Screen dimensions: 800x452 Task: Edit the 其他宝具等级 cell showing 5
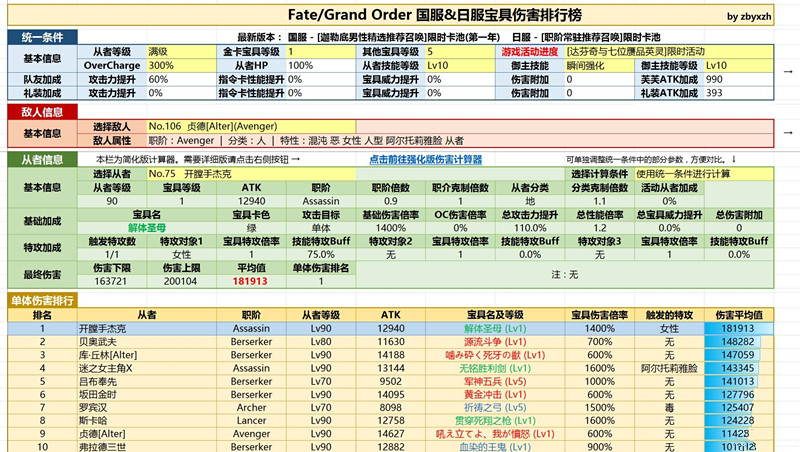tap(460, 52)
